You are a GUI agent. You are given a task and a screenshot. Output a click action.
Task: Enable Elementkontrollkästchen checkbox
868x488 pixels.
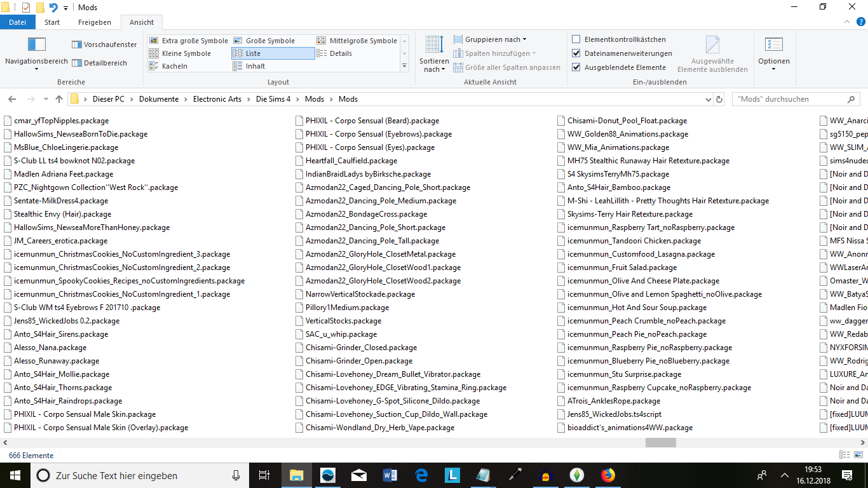pos(576,39)
